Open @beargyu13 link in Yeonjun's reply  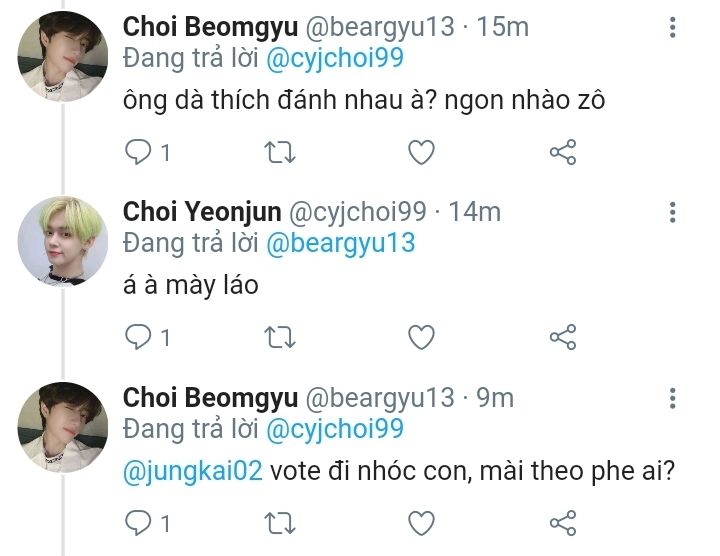click(339, 242)
